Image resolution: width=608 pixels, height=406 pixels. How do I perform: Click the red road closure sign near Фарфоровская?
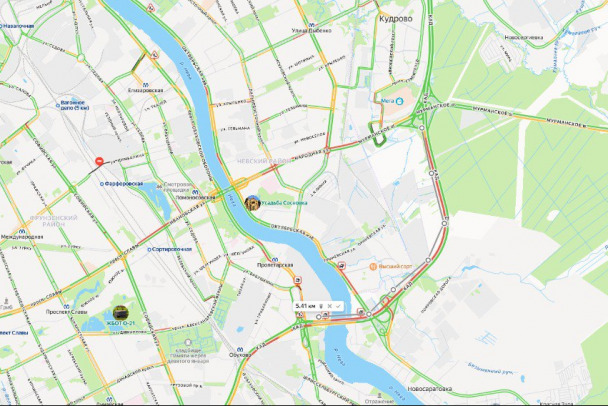[99, 161]
